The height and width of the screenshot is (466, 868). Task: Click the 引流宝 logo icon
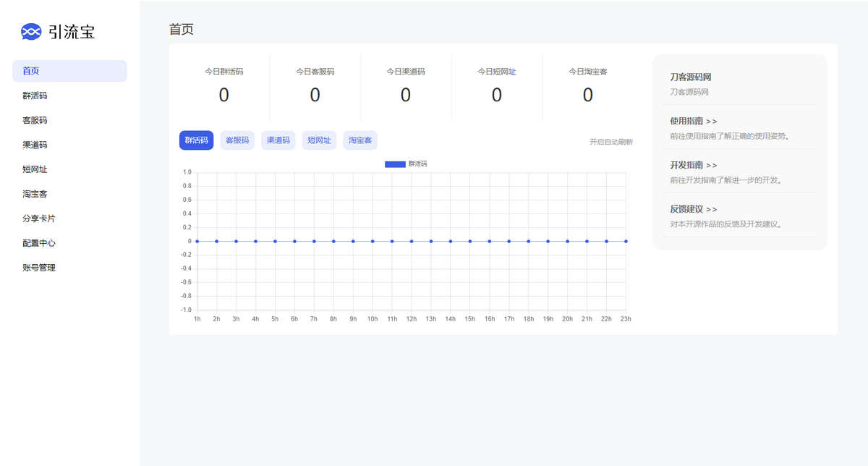tap(31, 31)
